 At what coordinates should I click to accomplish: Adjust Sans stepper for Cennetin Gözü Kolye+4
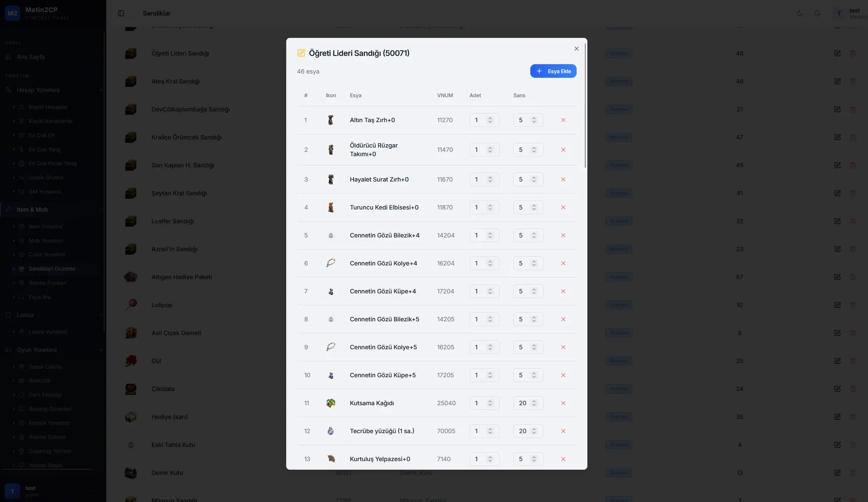[x=534, y=263]
